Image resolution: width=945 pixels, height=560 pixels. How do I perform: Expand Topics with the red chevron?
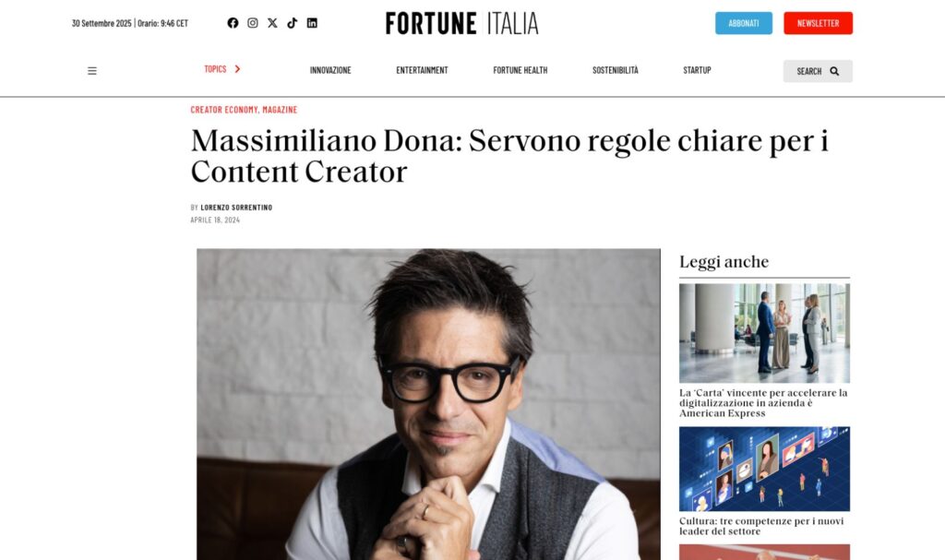tap(237, 69)
